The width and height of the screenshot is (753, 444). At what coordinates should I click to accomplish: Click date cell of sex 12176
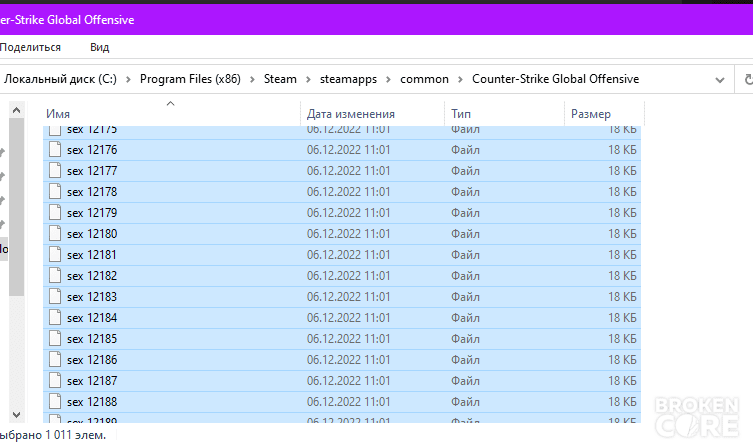pos(349,150)
